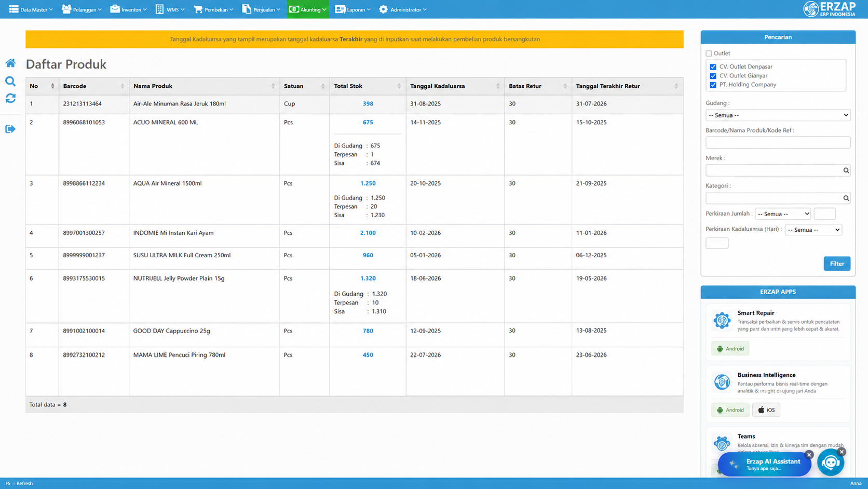Select the INDOMIE Mi Instan Kari Ayam name
This screenshot has height=489, width=868.
[173, 233]
